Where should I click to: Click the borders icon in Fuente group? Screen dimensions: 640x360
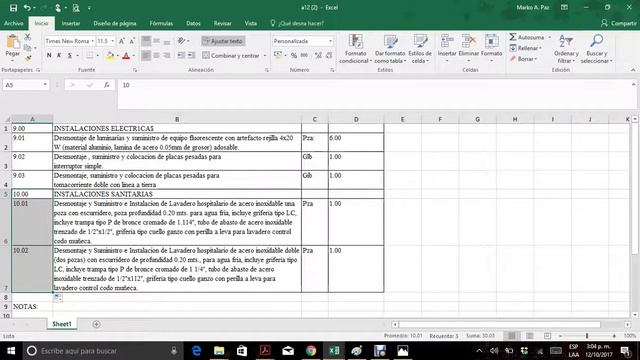(89, 56)
